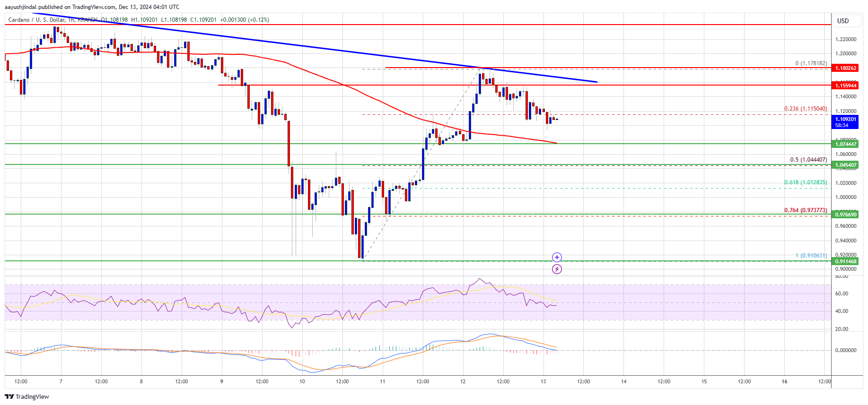Click the Cardano / U.S. Dollar symbol title
This screenshot has width=868, height=405.
pos(36,20)
